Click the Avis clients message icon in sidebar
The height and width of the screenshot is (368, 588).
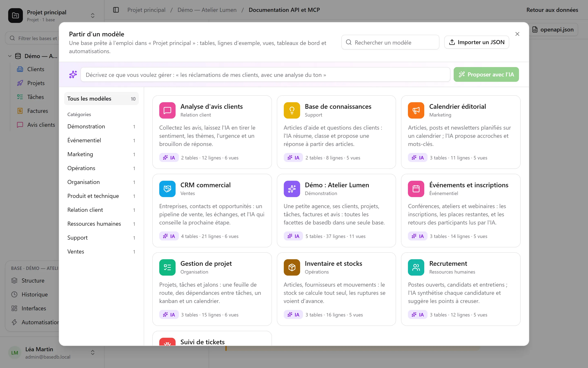pyautogui.click(x=20, y=125)
